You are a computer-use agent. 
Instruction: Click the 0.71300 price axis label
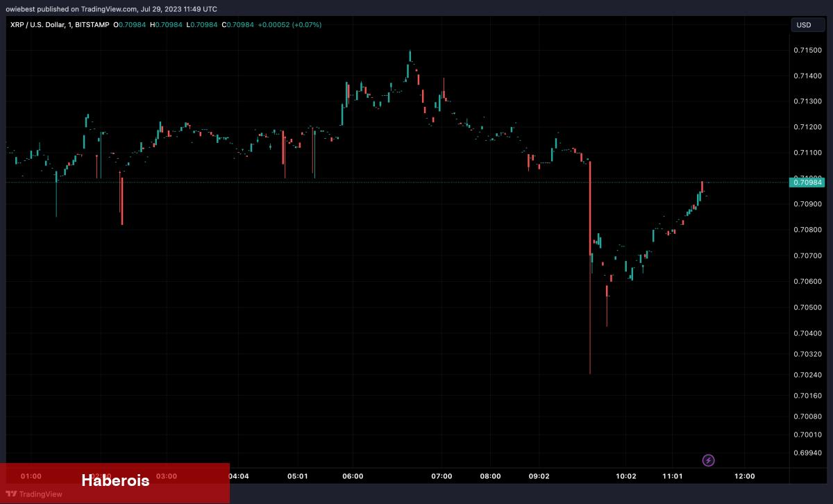point(808,101)
